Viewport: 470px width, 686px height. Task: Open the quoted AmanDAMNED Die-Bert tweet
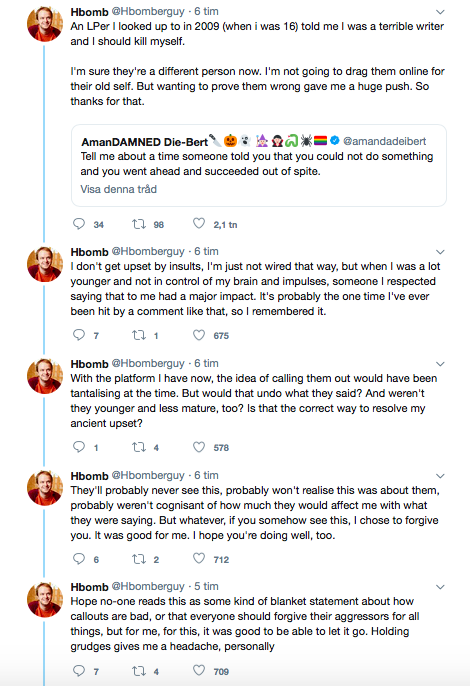click(x=259, y=165)
